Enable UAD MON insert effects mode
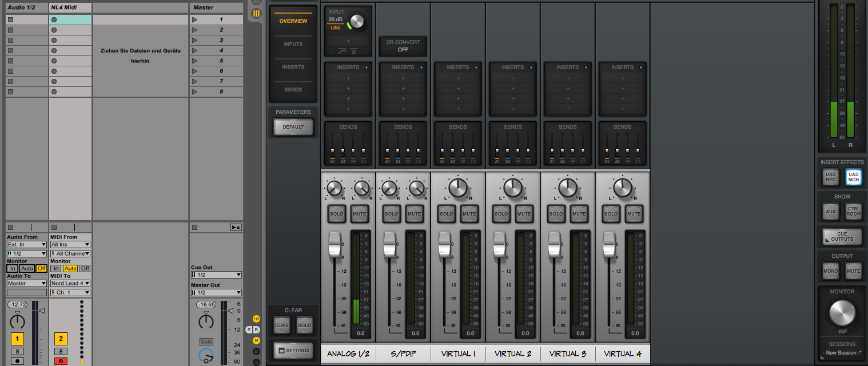 click(854, 177)
